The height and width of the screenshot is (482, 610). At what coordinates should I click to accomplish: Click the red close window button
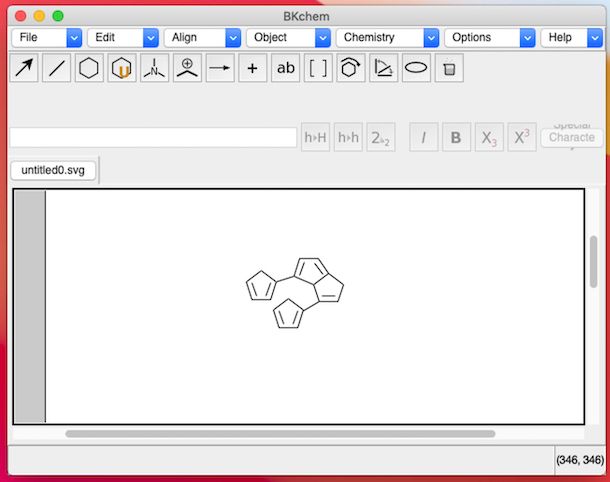coord(21,16)
